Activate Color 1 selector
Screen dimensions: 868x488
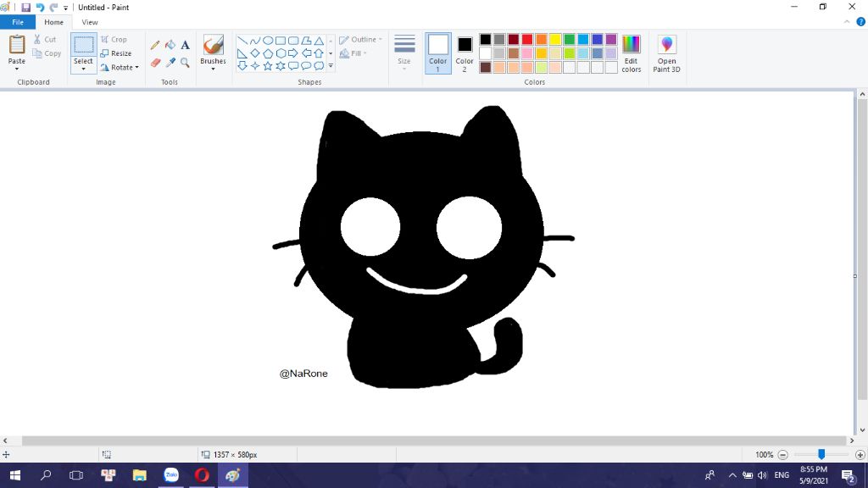coord(438,53)
